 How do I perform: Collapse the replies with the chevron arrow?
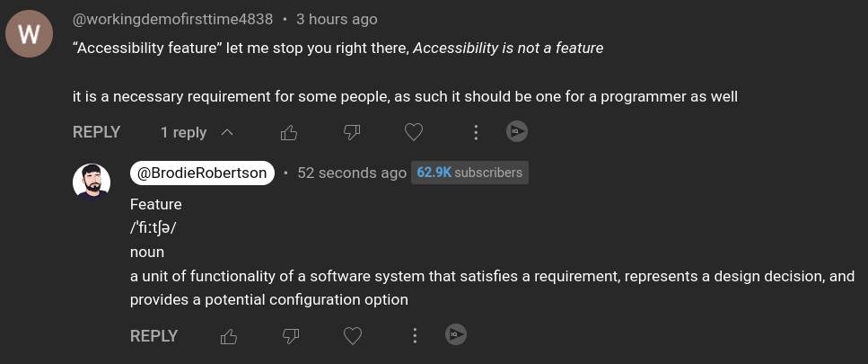coord(227,132)
